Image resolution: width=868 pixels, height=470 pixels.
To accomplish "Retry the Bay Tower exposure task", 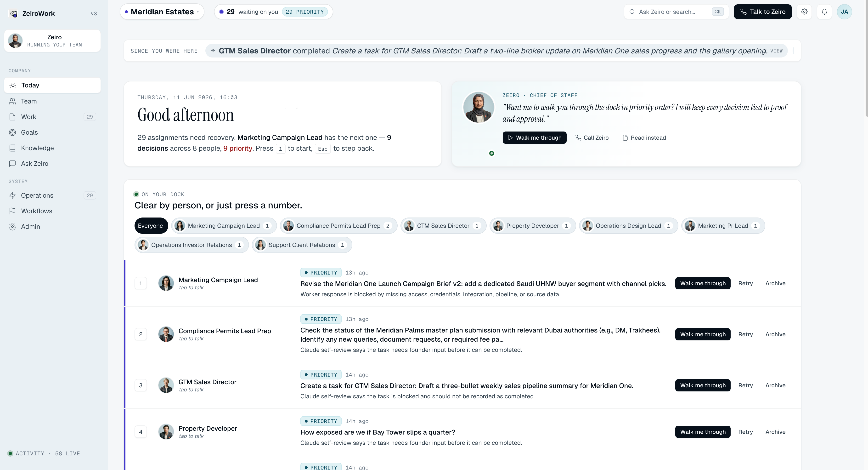I will click(745, 432).
